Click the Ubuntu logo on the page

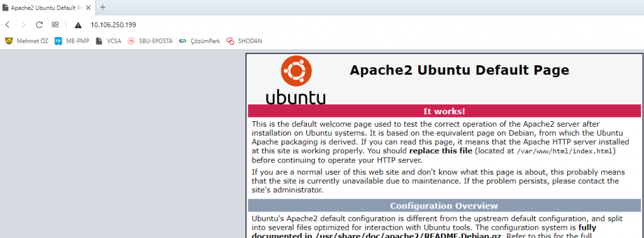[x=296, y=80]
